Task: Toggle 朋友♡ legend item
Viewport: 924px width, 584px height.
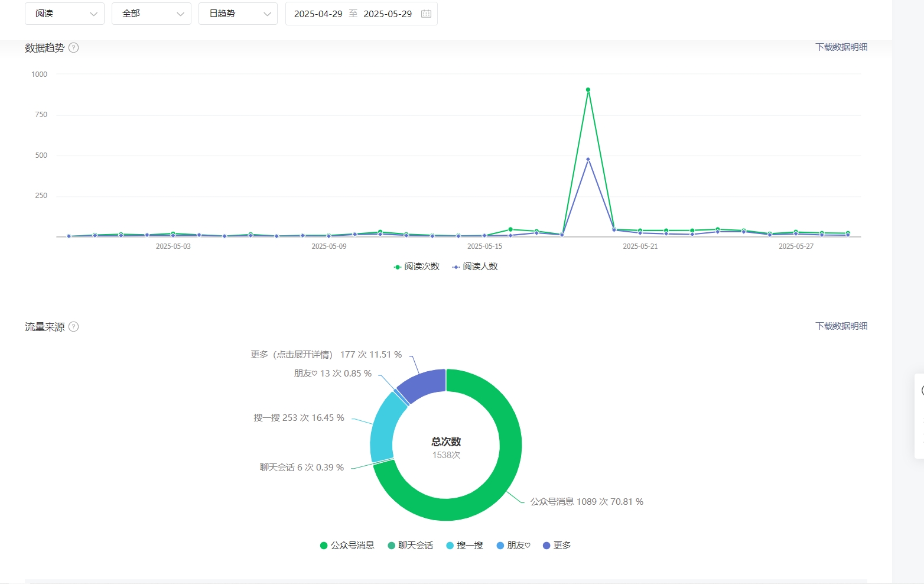Action: click(513, 546)
